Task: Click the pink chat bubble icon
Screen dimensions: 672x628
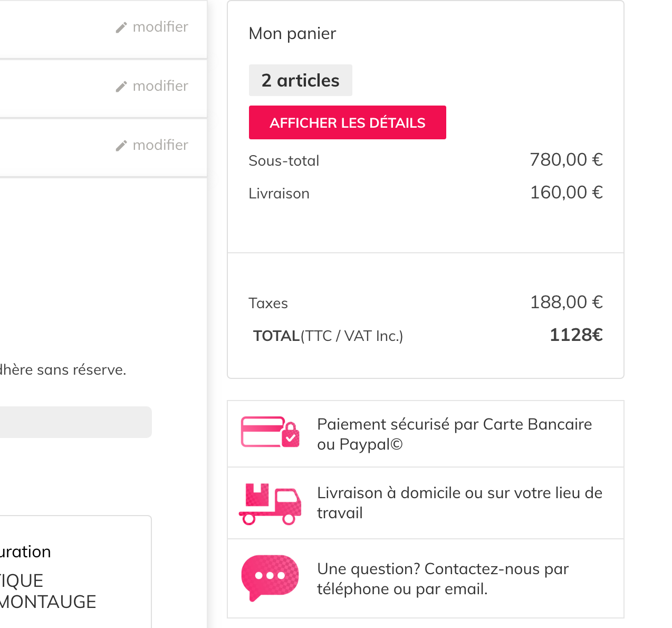Action: [270, 577]
